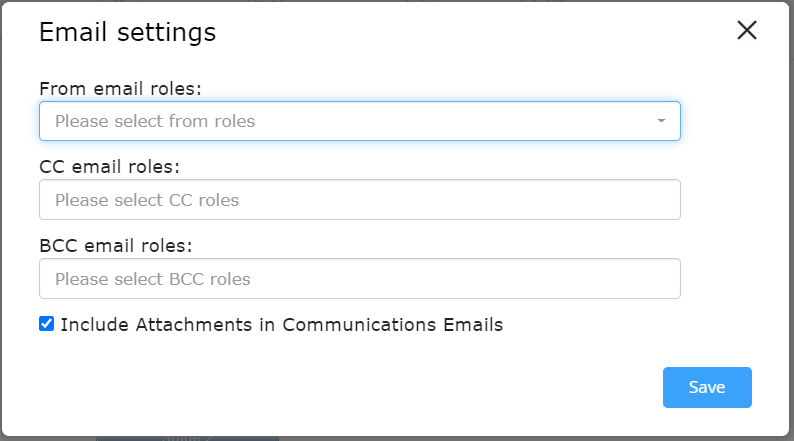Screen dimensions: 794x441
Task: Close the Email settings dialog
Action: point(747,30)
